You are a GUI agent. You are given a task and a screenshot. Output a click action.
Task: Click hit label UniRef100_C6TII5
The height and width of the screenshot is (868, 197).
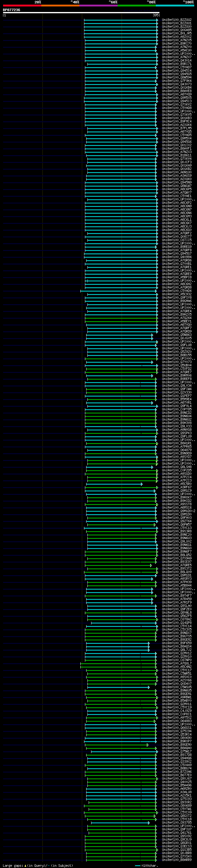click(177, 240)
